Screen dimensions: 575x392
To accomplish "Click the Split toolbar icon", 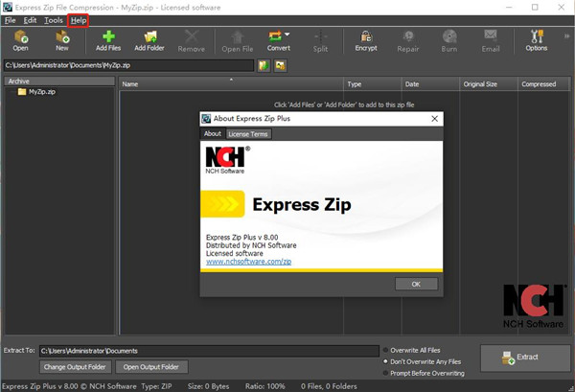I will [x=320, y=41].
